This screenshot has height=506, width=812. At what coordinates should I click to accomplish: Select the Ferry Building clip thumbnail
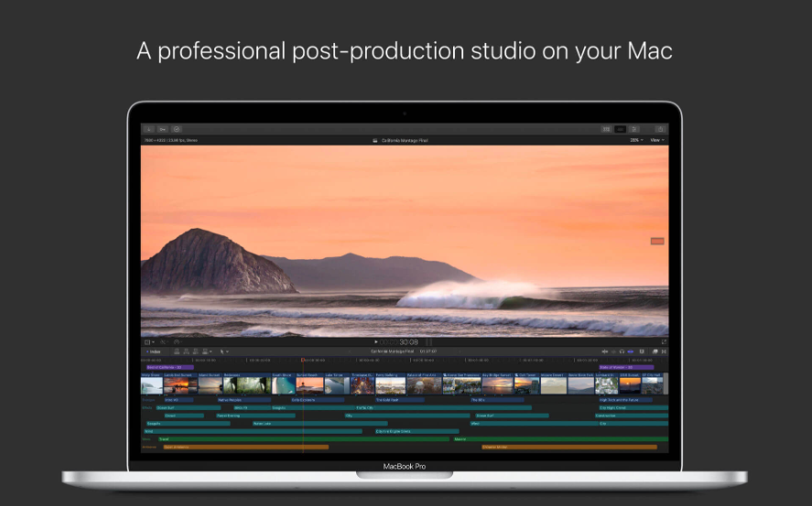point(391,385)
